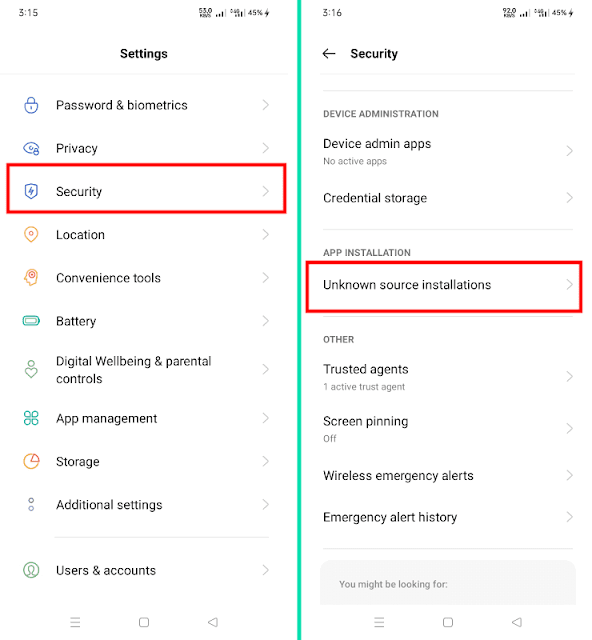Tap the App management grid icon
Viewport: 592px width, 640px height.
pyautogui.click(x=31, y=418)
